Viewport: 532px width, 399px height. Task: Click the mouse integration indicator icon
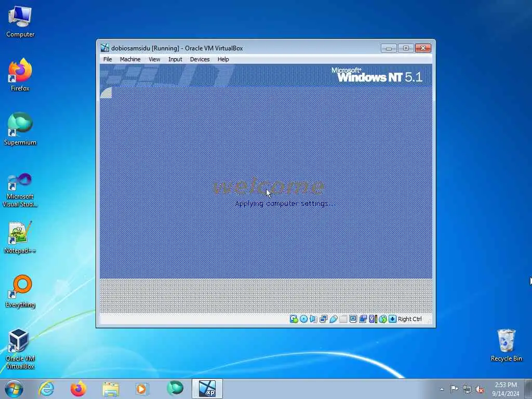383,319
